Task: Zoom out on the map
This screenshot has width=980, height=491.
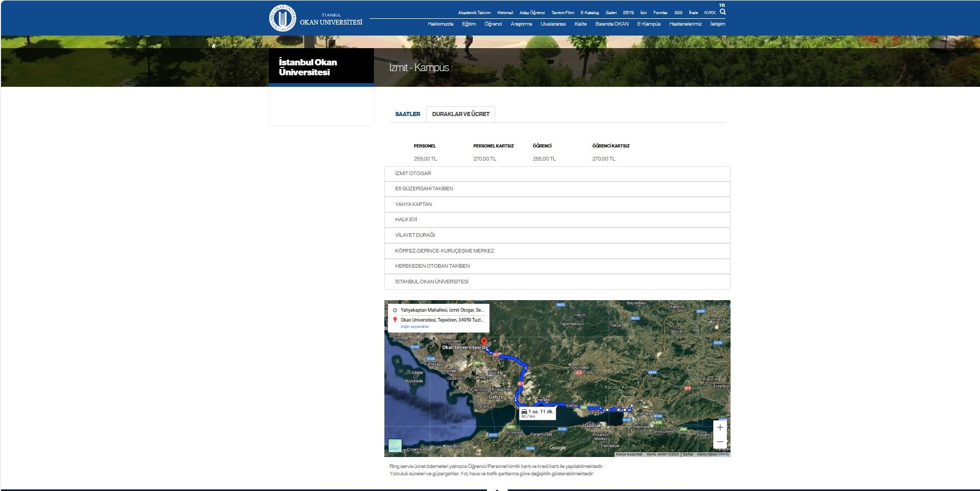Action: point(720,442)
